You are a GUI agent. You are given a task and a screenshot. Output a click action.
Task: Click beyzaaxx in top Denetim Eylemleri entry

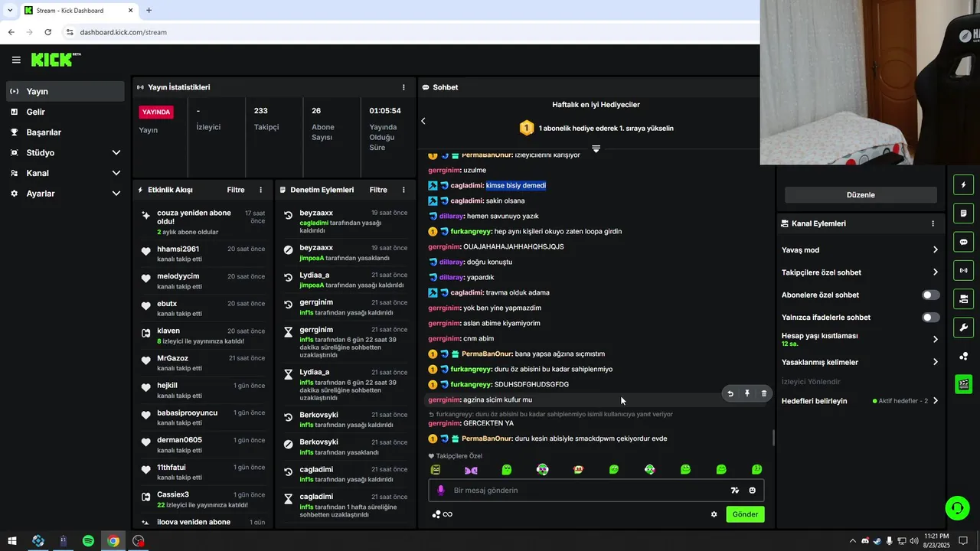click(x=316, y=213)
